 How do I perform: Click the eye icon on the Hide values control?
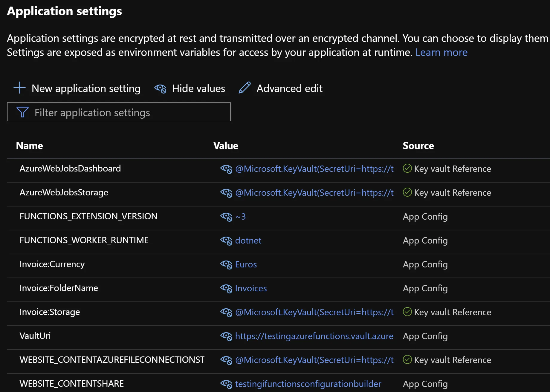[161, 88]
